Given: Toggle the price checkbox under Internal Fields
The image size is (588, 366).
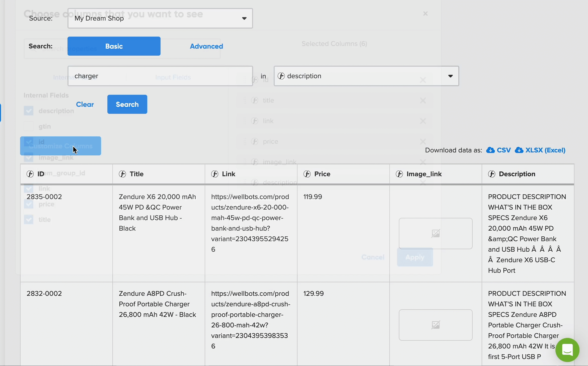Looking at the screenshot, I should pos(29,204).
